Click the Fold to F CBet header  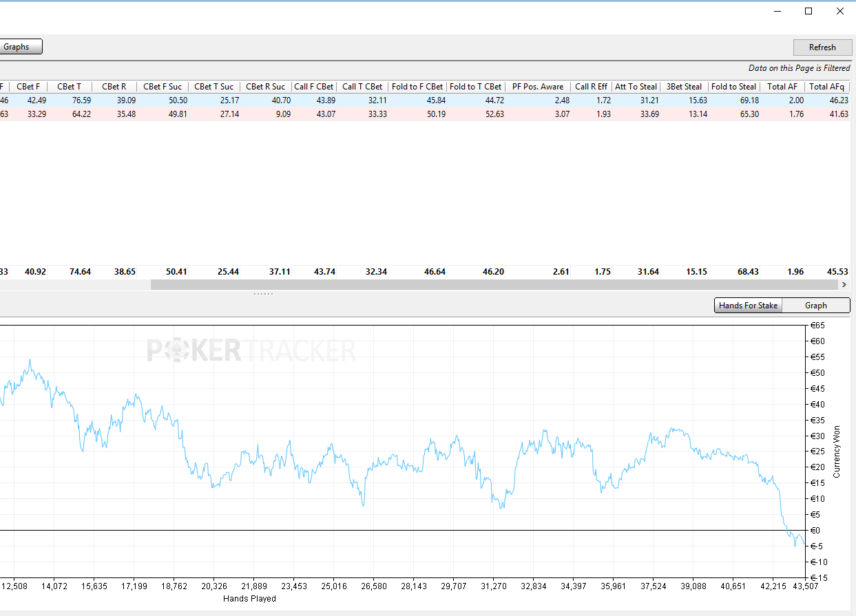tap(417, 87)
